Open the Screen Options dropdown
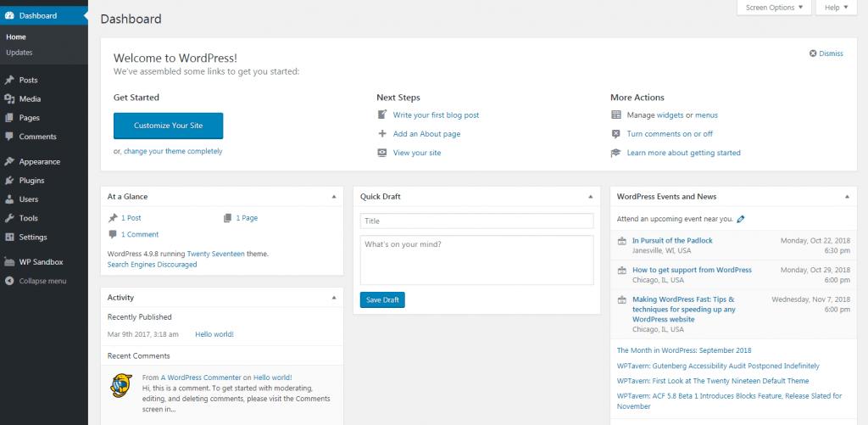 [x=774, y=8]
